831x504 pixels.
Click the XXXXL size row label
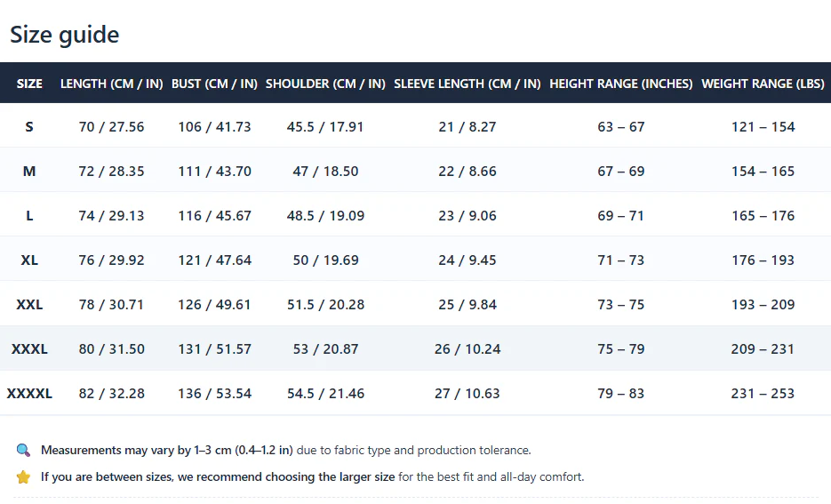point(29,394)
